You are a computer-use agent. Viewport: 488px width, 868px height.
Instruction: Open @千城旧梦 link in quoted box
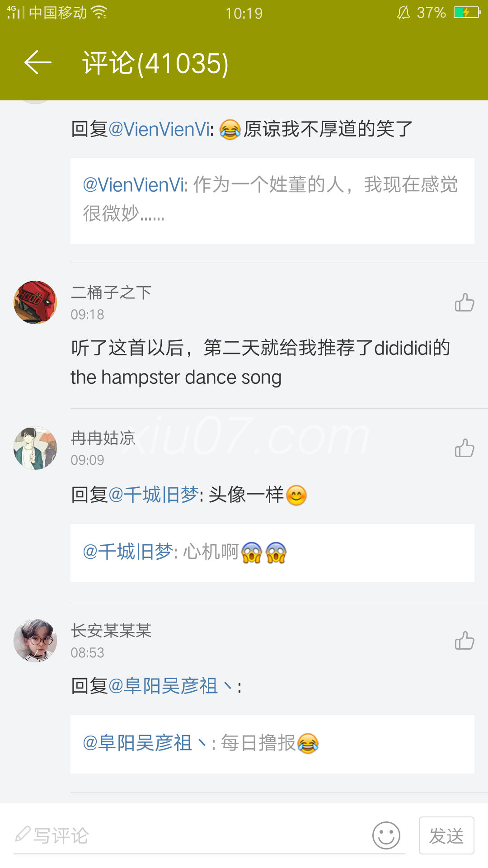(x=128, y=552)
